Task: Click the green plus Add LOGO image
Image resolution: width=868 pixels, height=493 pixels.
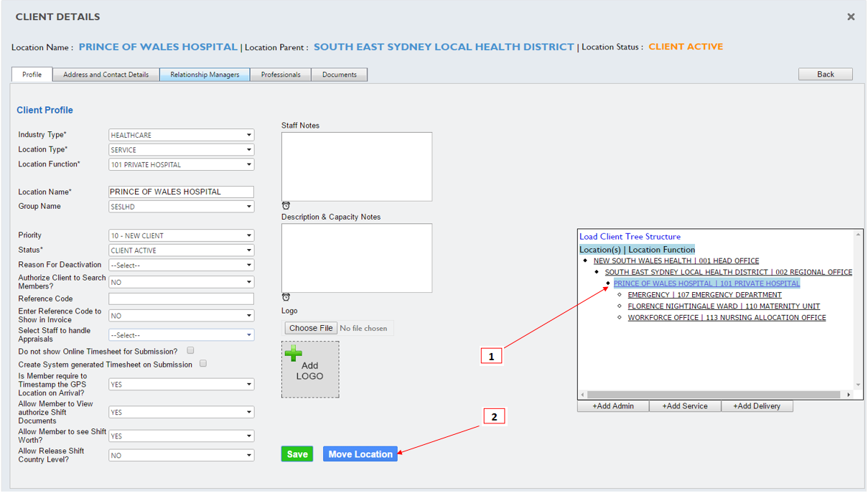Action: pos(310,369)
